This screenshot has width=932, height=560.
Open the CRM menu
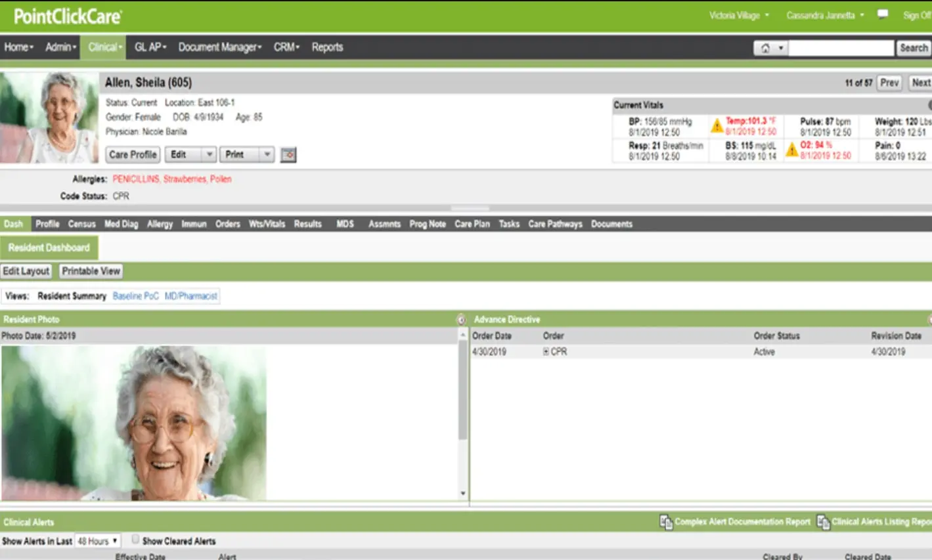coord(286,47)
